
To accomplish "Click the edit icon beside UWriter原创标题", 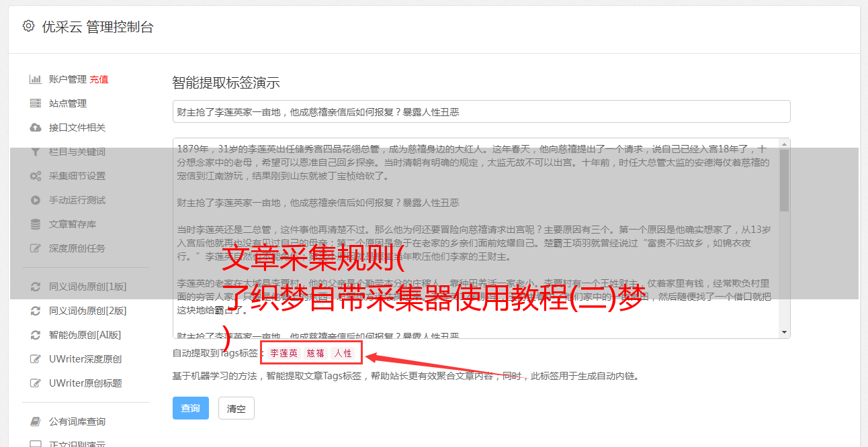I will point(36,383).
